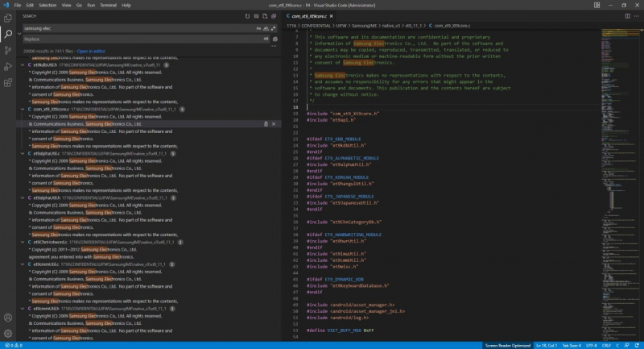Toggle Match Case in search box

[x=259, y=27]
